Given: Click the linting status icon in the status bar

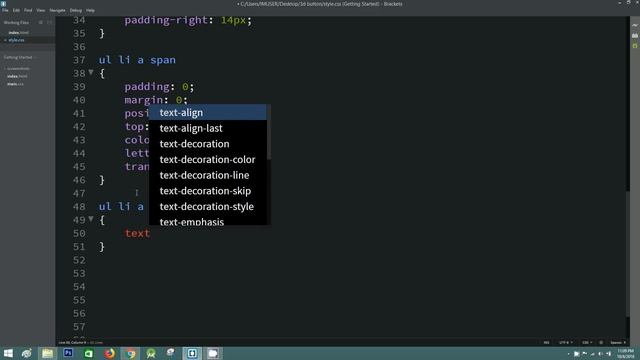Looking at the screenshot, I should pos(601,342).
